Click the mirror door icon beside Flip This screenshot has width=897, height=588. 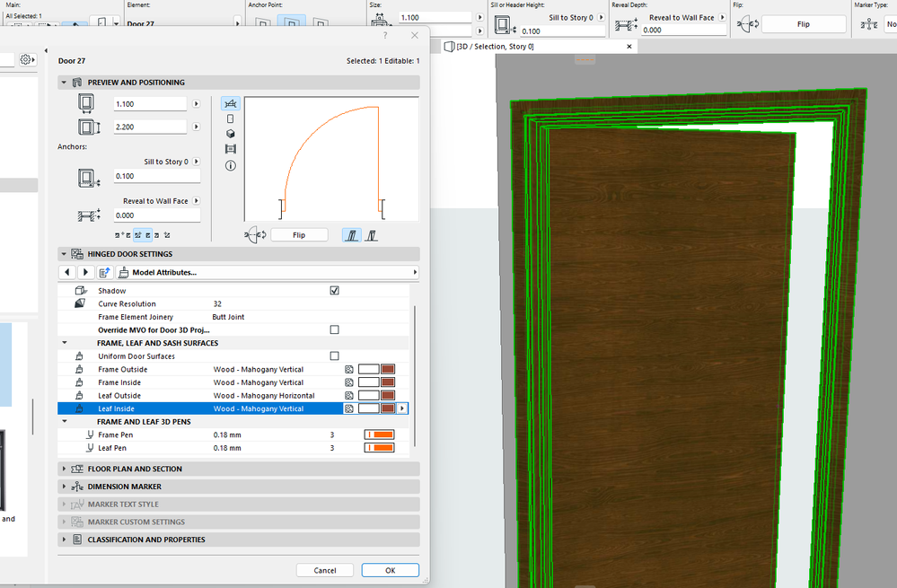coord(255,235)
